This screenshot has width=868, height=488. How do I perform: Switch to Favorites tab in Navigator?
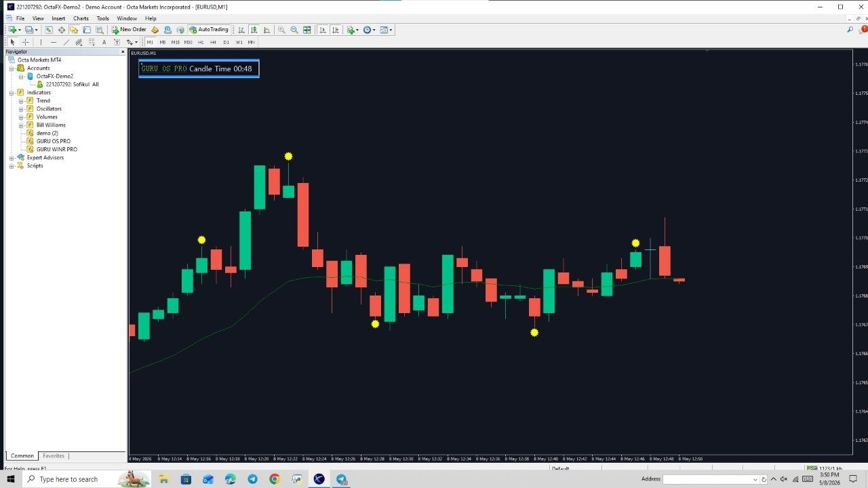(x=54, y=455)
